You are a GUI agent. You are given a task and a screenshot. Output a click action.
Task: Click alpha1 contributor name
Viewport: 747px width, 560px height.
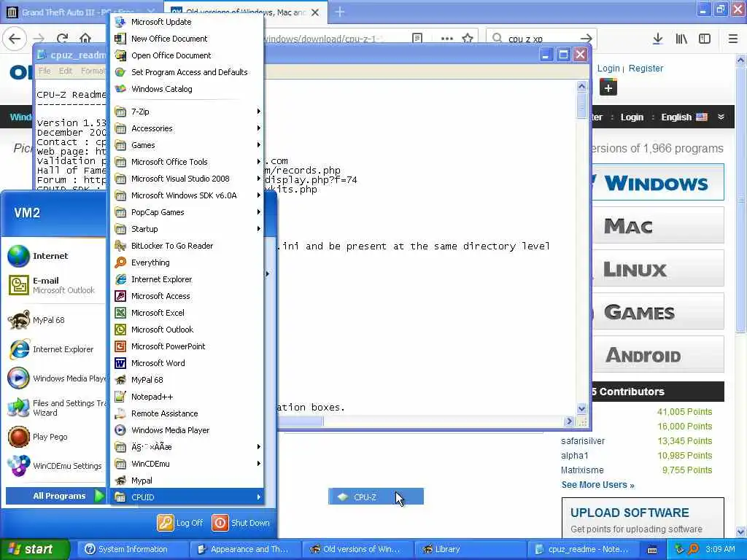pos(575,456)
